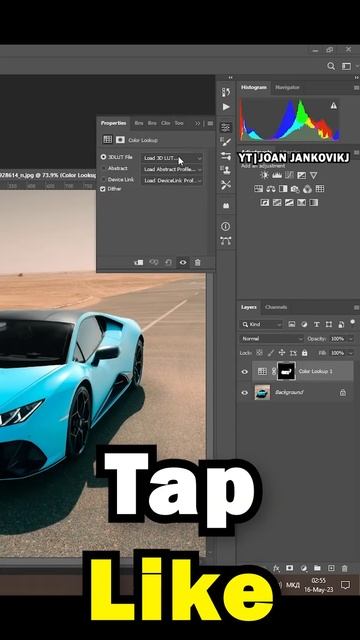Create a new group with the folder icon
This screenshot has height=640, width=360.
[317, 568]
